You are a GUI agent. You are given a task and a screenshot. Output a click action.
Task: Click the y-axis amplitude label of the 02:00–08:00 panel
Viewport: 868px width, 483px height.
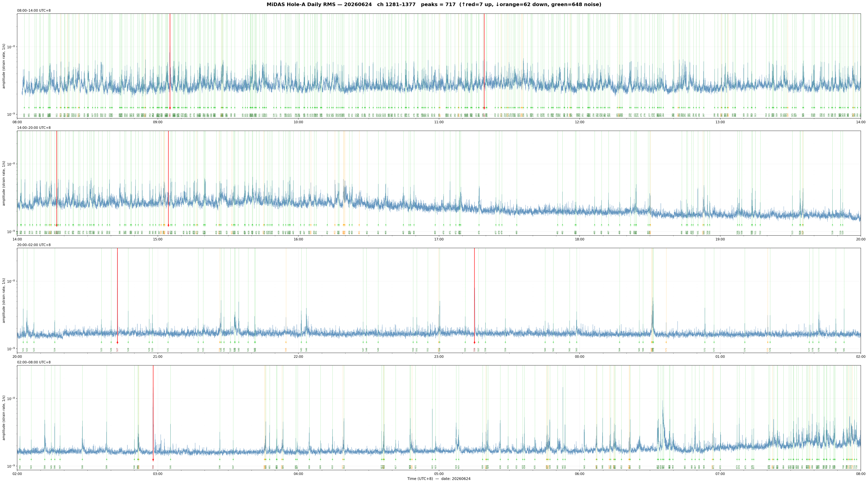pyautogui.click(x=4, y=417)
